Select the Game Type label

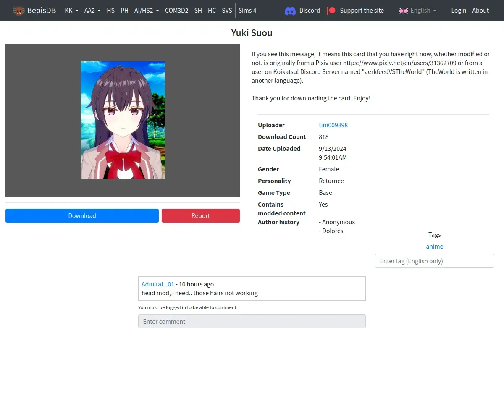(x=274, y=193)
